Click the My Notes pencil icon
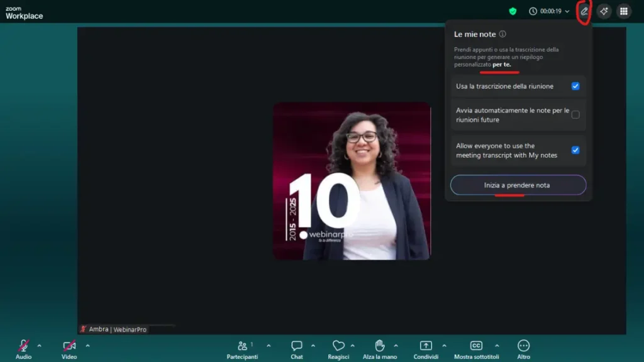 [x=584, y=11]
